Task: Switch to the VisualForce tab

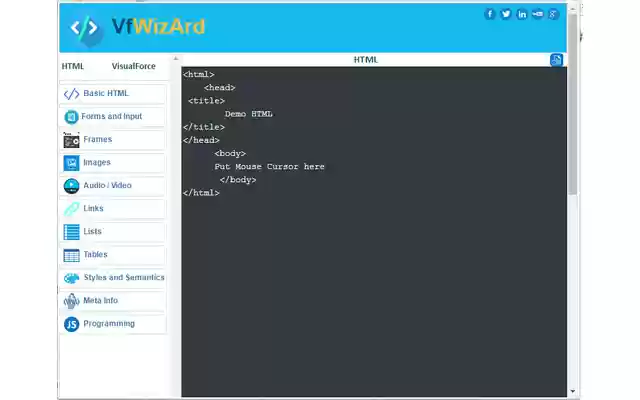Action: [133, 66]
